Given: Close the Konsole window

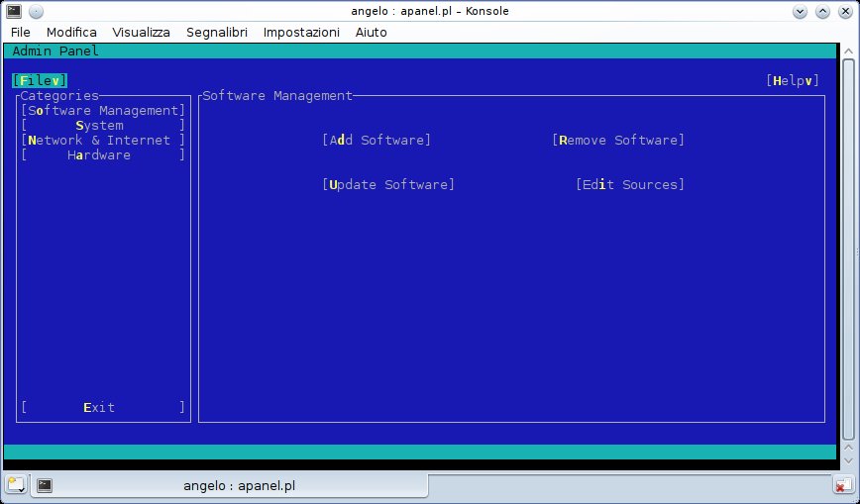Looking at the screenshot, I should [x=845, y=12].
